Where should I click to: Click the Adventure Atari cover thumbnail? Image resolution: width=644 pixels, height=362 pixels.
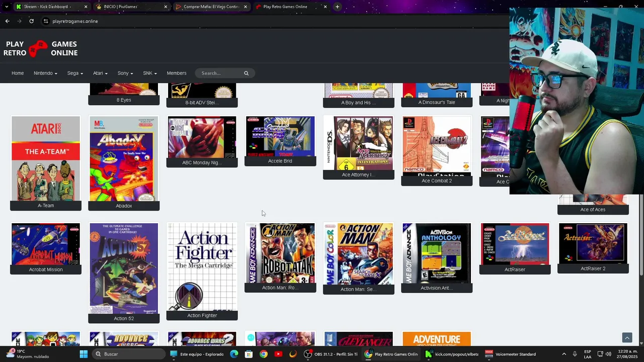coord(437,339)
